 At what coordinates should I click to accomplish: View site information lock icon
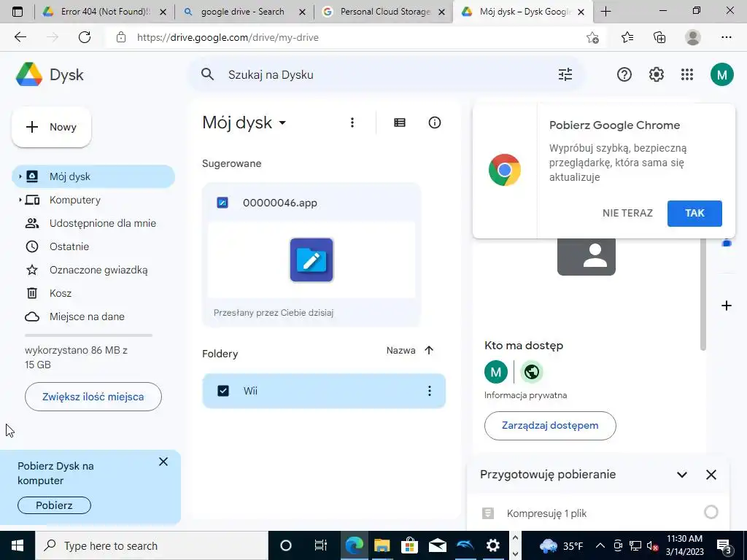[121, 37]
